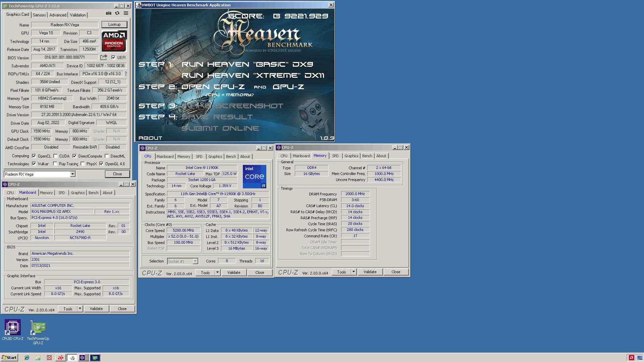Image resolution: width=644 pixels, height=362 pixels.
Task: Open Windows Explorer from the taskbar
Action: (x=38, y=358)
